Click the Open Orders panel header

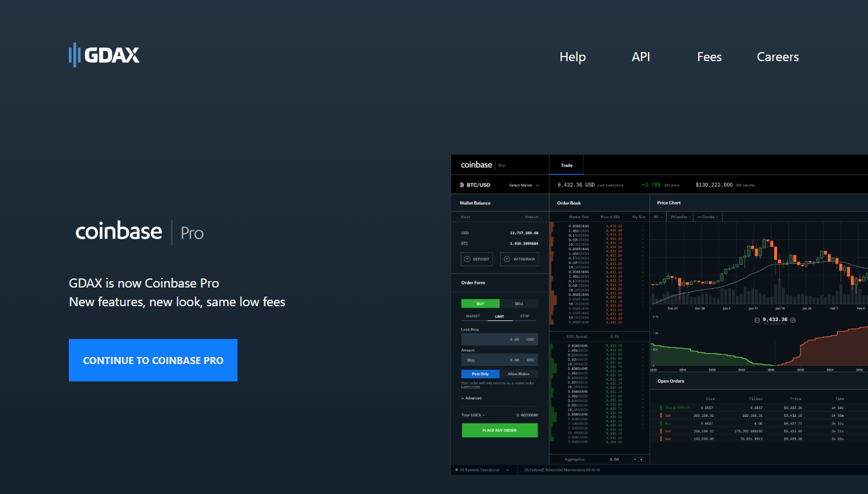759,381
